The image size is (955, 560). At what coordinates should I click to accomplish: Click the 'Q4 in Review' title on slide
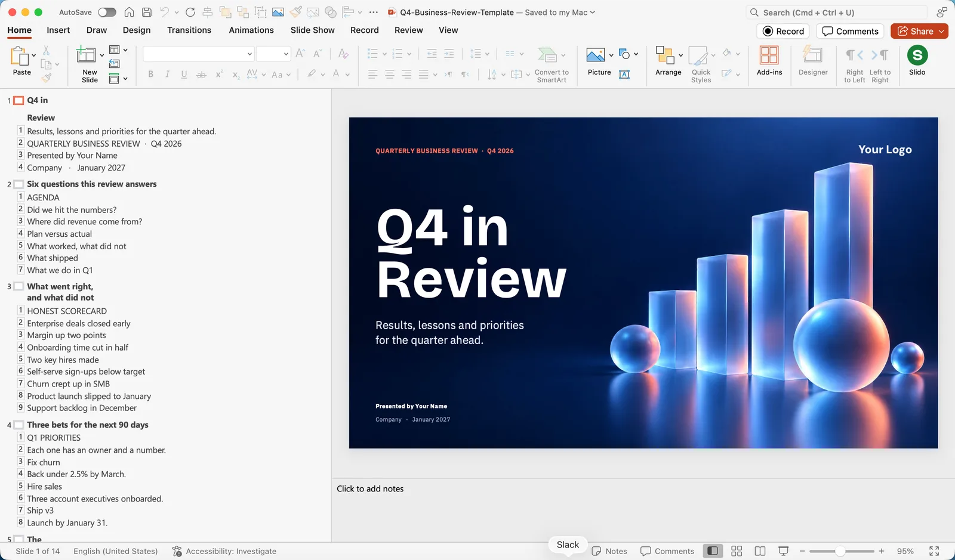472,253
